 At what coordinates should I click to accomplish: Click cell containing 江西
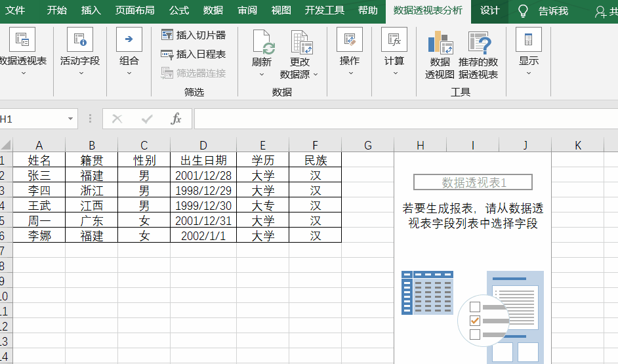pos(91,205)
